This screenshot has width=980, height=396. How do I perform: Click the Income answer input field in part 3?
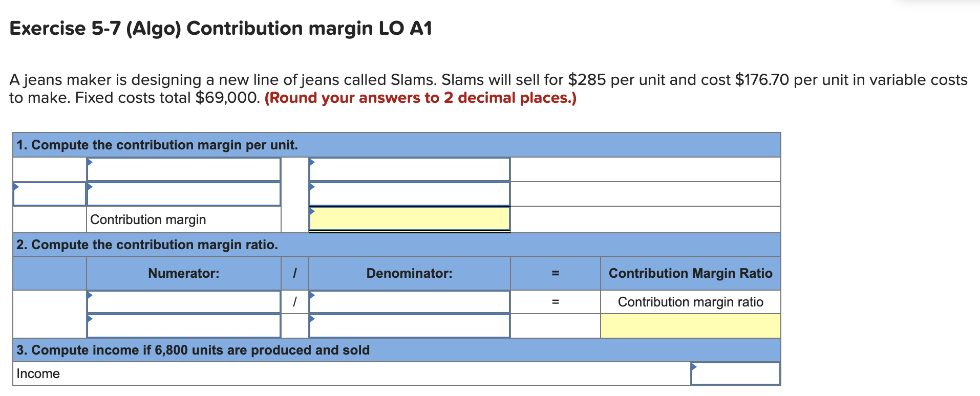pos(736,374)
